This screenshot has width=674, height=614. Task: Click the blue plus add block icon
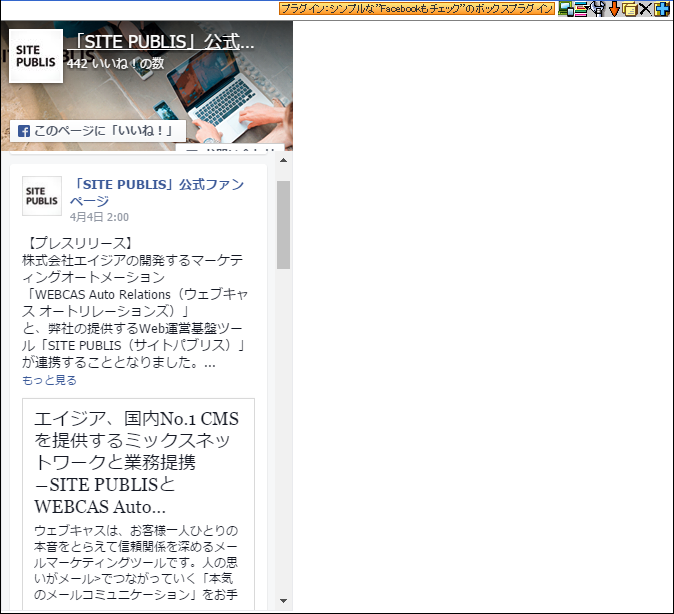pos(661,9)
